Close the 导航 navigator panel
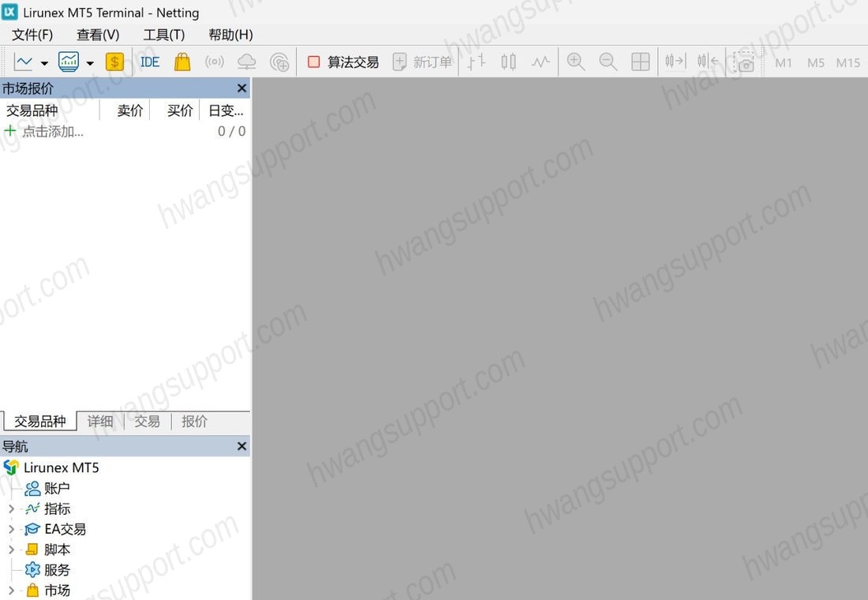This screenshot has height=600, width=868. (x=242, y=446)
